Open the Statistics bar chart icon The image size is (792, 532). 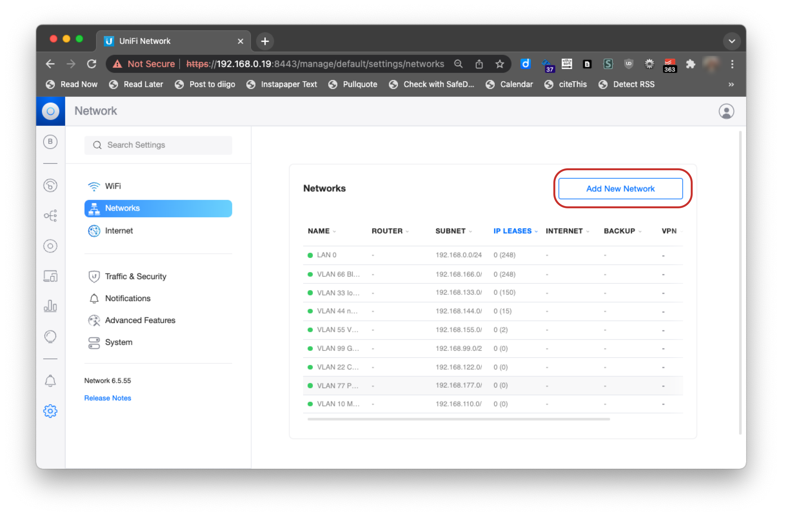pyautogui.click(x=50, y=306)
